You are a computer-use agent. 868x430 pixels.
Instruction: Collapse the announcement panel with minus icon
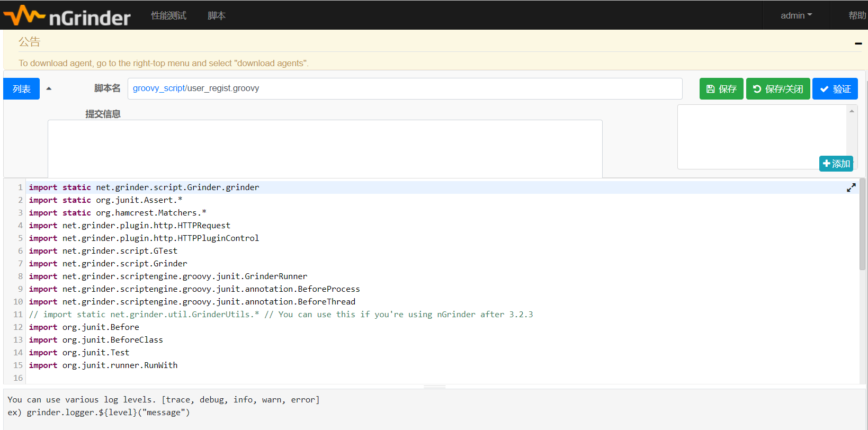coord(858,43)
